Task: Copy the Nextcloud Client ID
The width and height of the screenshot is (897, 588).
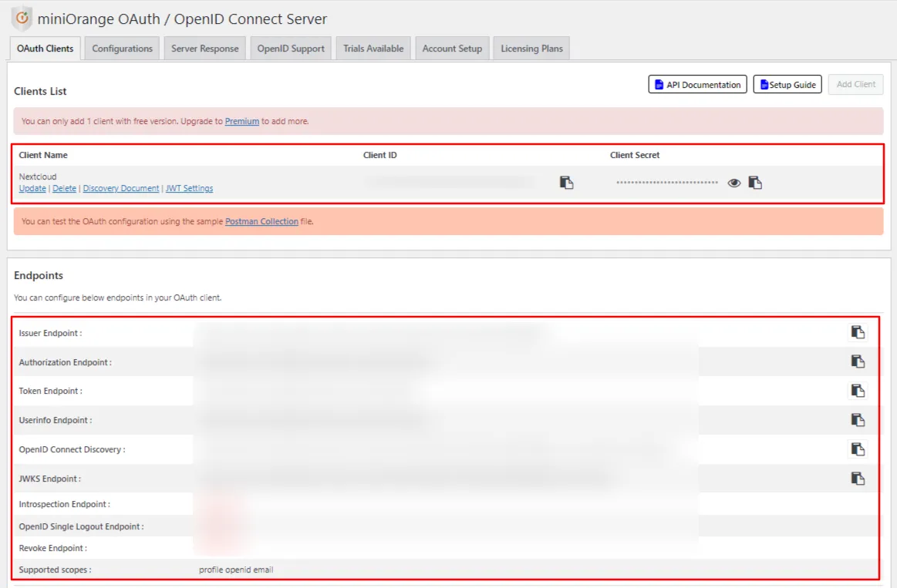Action: (566, 183)
